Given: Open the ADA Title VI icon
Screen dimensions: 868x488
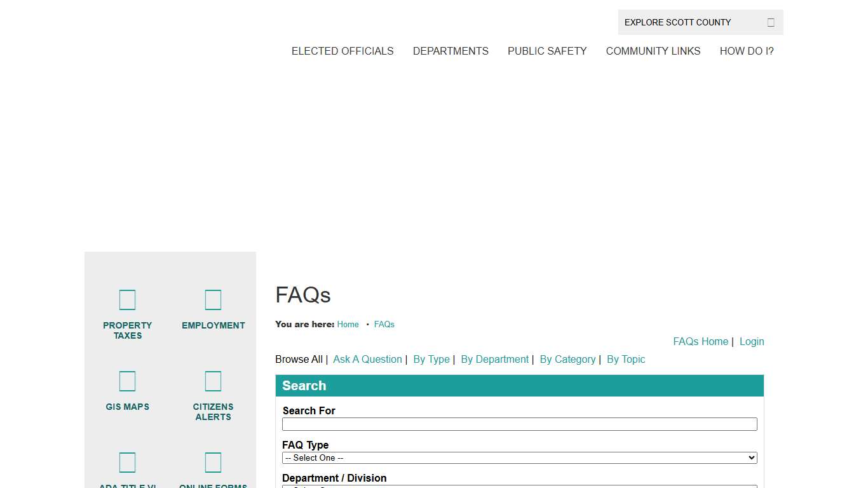Looking at the screenshot, I should (x=127, y=463).
